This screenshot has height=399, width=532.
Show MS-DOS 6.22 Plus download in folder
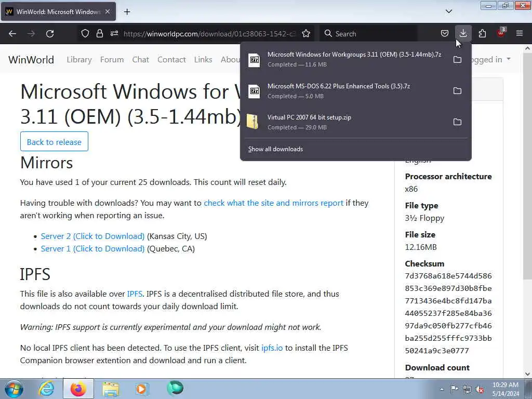tap(457, 90)
